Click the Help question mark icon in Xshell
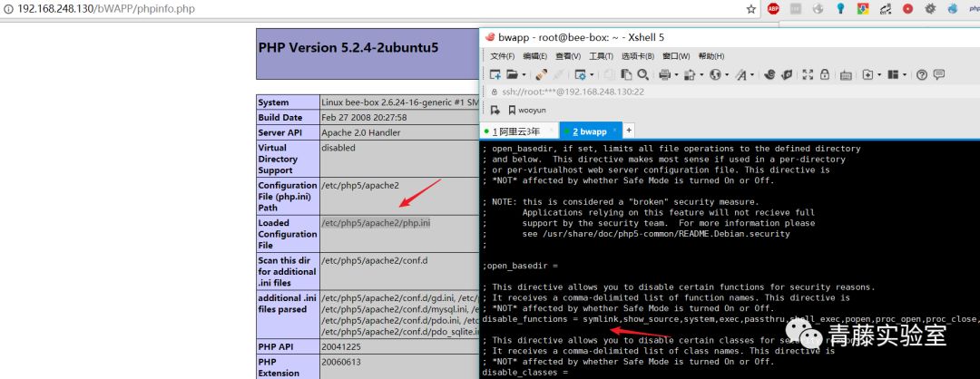 tap(922, 75)
